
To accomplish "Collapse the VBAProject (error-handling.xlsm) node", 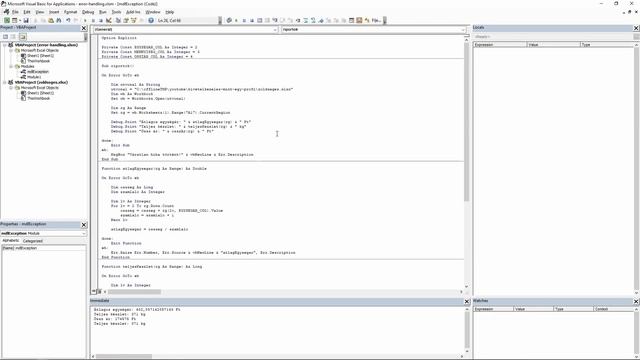I will pos(5,45).
